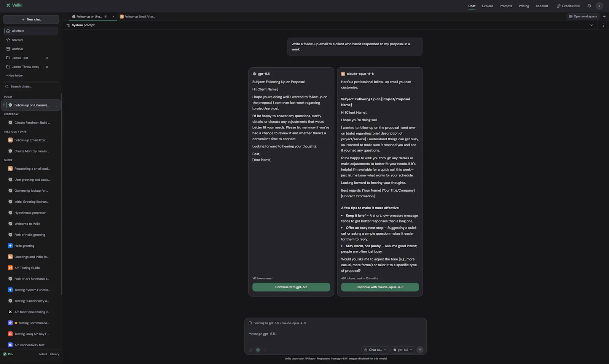Open the chat options three-dot menu in header

coord(603,25)
